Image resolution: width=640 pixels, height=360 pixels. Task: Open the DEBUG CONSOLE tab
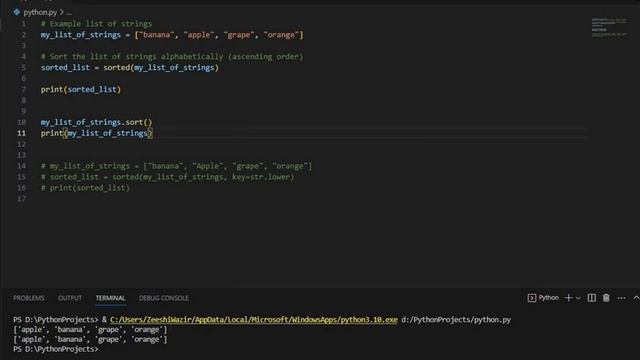tap(164, 298)
